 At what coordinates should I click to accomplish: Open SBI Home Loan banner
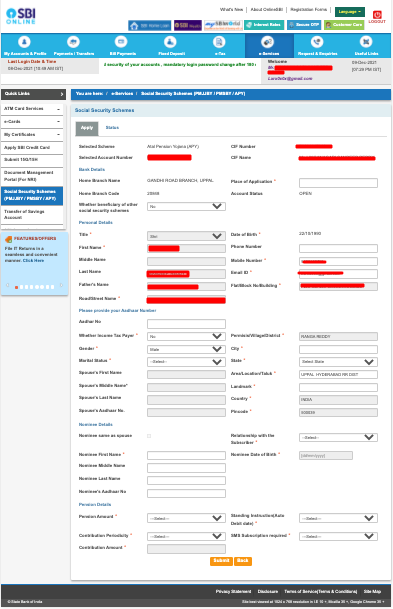click(x=150, y=26)
